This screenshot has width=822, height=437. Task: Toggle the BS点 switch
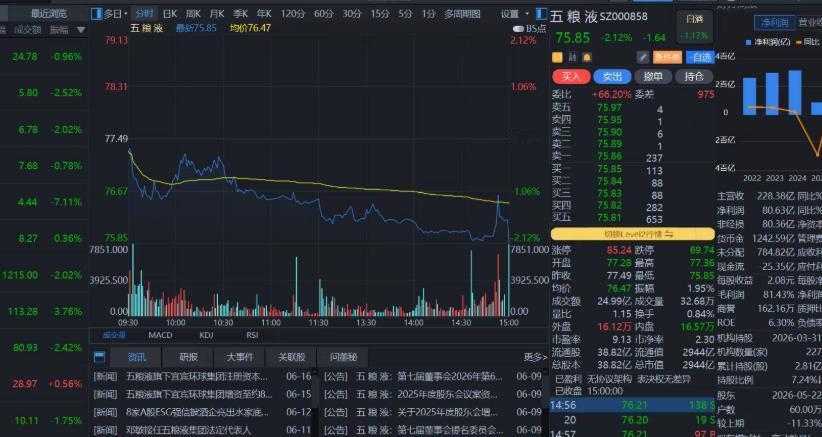[x=518, y=29]
